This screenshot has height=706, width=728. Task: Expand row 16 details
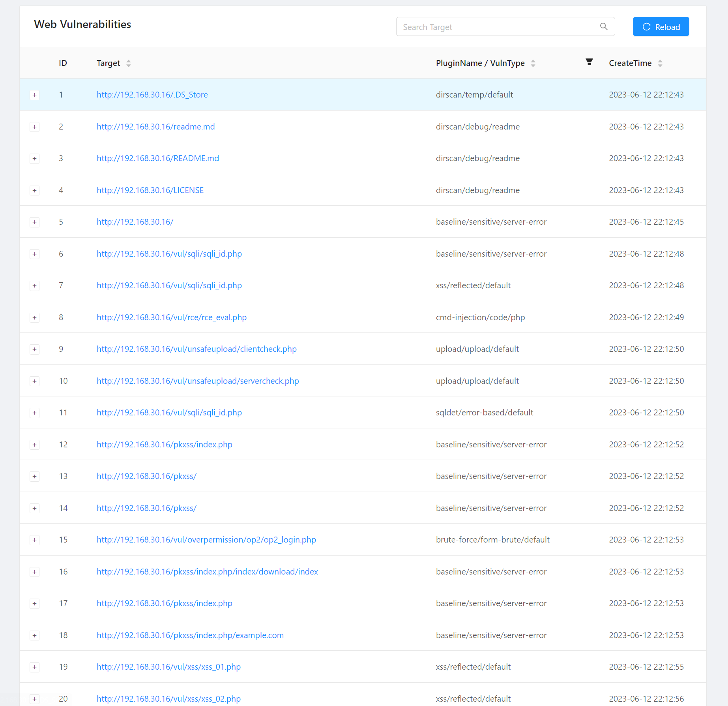tap(35, 572)
